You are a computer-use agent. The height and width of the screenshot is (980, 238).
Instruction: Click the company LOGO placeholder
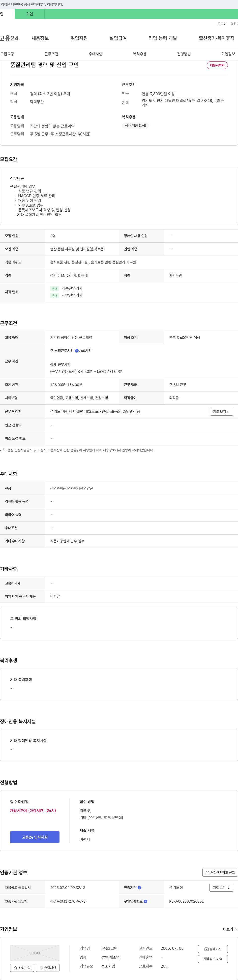[x=35, y=953]
